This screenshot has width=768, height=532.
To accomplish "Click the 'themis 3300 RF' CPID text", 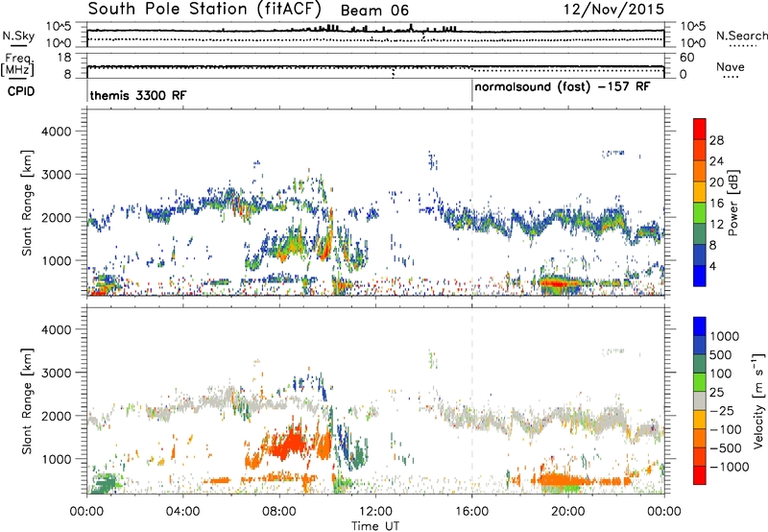I will [x=138, y=95].
